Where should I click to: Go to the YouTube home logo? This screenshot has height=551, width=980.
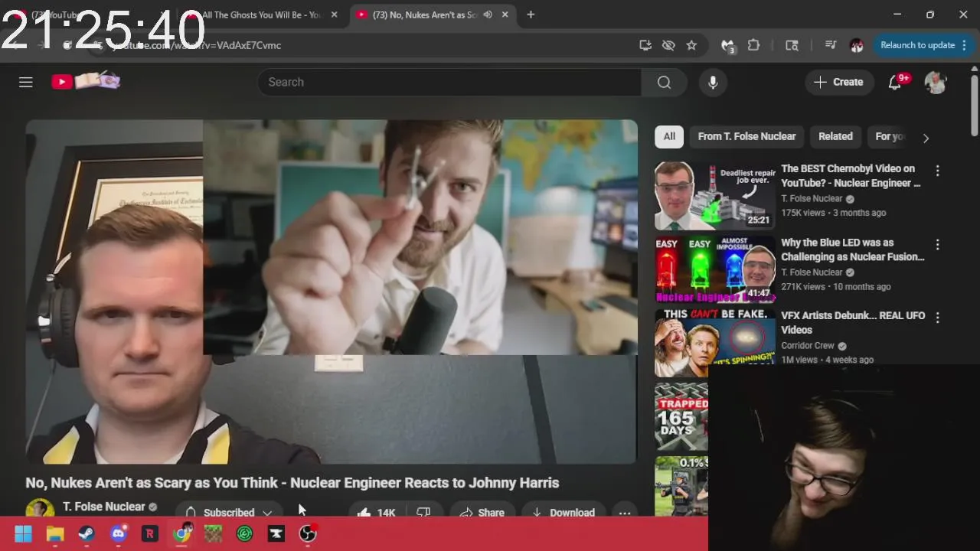coord(86,81)
